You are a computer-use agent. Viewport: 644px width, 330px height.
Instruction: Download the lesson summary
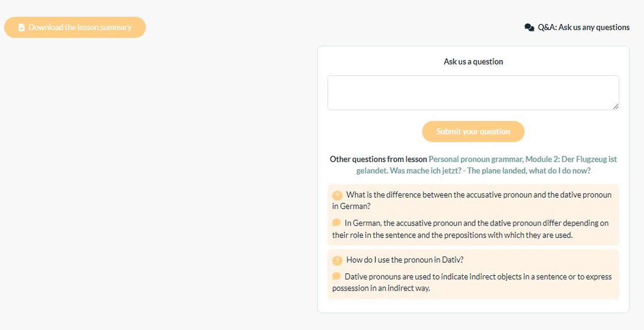[x=74, y=27]
